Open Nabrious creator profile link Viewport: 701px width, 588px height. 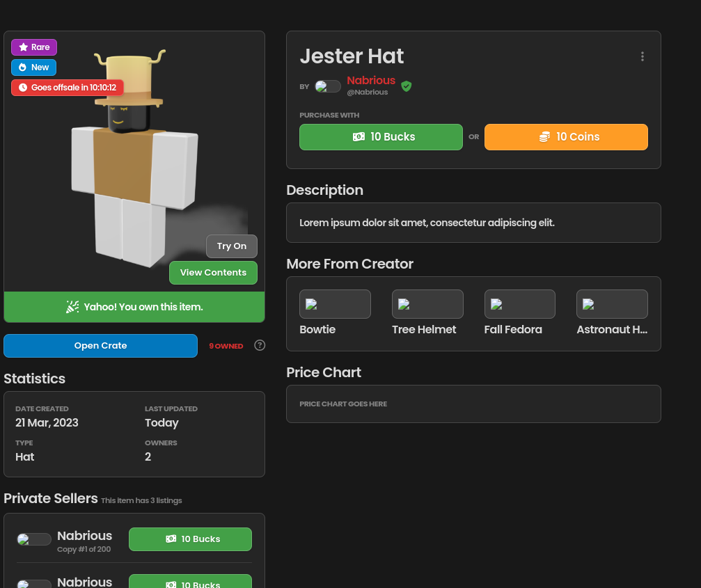370,81
